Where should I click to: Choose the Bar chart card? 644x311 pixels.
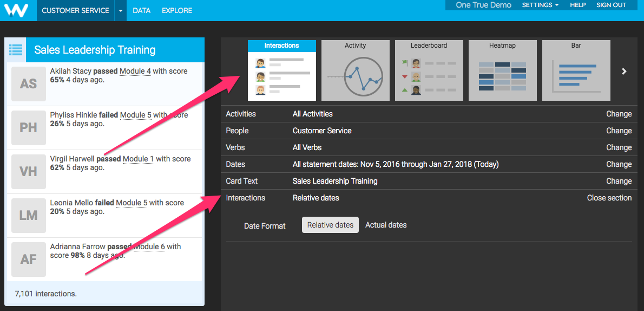tap(576, 70)
